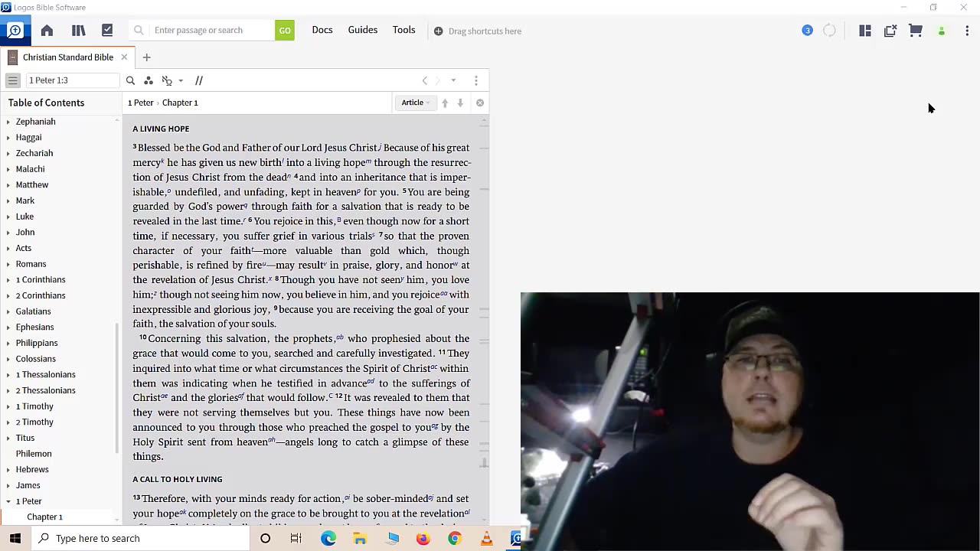
Task: Open the Windows Start button
Action: (x=15, y=538)
